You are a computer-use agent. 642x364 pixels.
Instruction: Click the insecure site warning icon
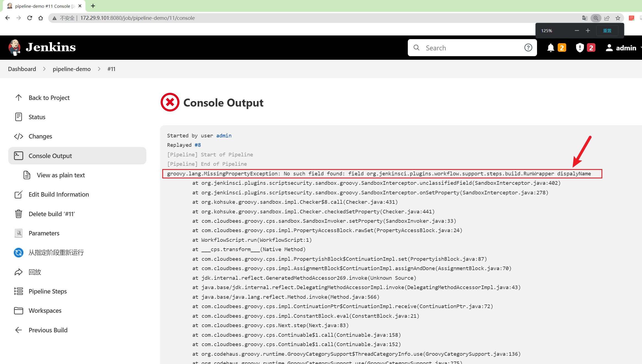[55, 18]
